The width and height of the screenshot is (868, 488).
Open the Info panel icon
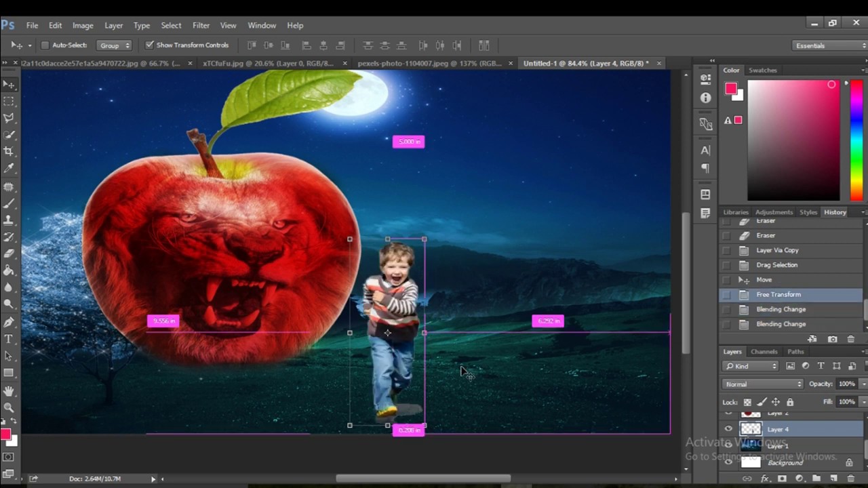705,98
